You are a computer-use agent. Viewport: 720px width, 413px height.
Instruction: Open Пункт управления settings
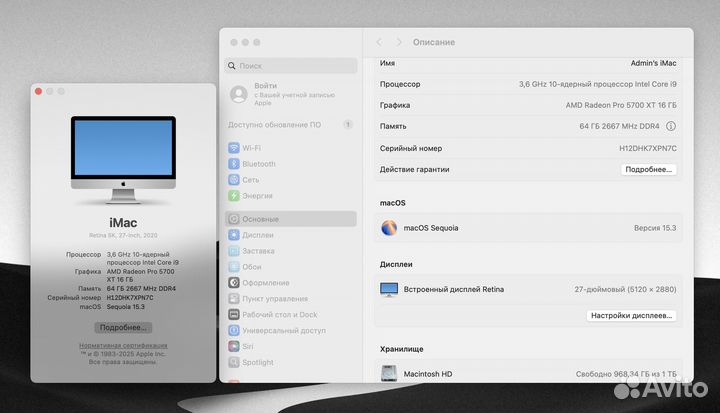click(x=291, y=299)
